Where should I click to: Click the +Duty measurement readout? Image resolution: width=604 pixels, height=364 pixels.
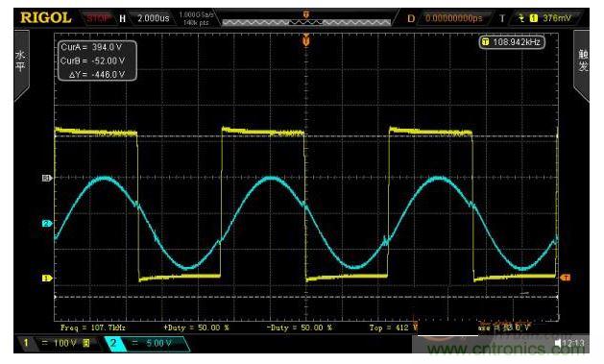[196, 328]
